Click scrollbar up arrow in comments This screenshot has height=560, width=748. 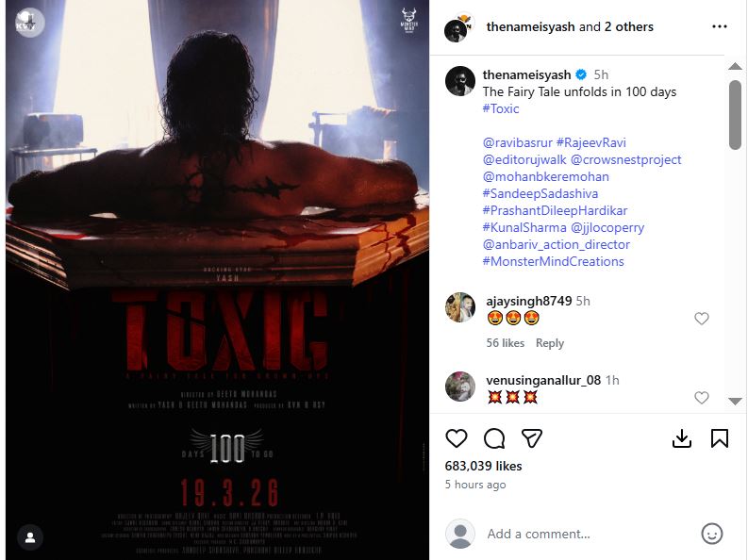735,66
